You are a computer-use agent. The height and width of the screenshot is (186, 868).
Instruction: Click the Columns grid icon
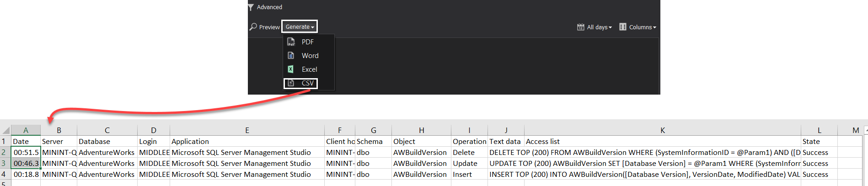622,27
